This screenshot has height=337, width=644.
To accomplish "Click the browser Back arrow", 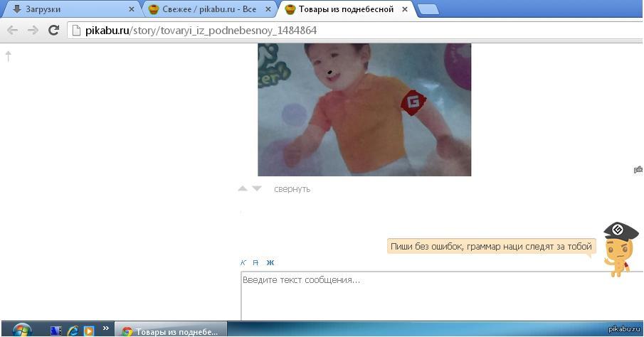I will click(x=12, y=31).
